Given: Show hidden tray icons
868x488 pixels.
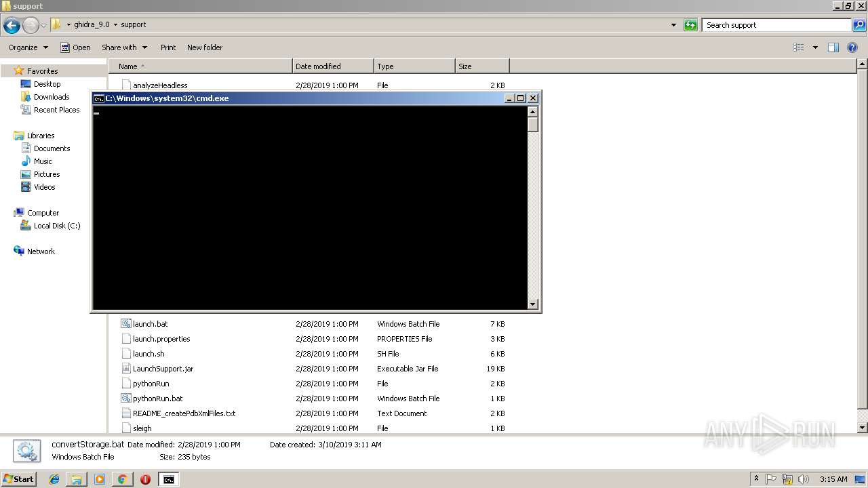Looking at the screenshot, I should point(756,479).
